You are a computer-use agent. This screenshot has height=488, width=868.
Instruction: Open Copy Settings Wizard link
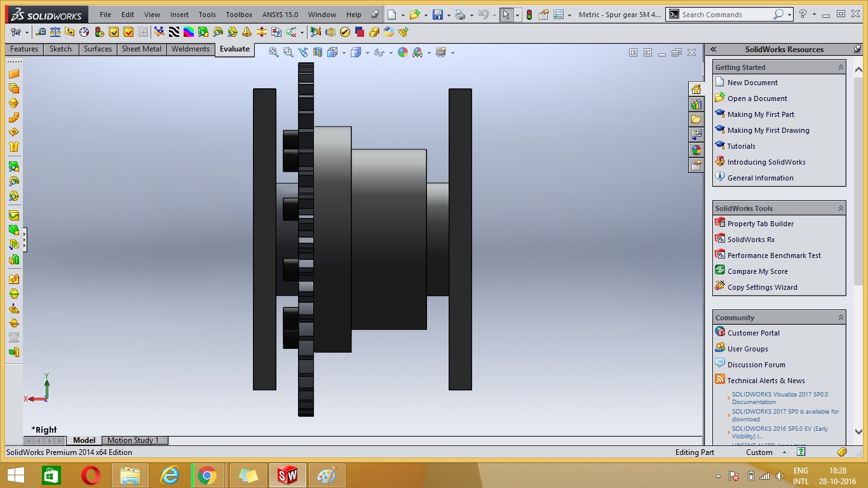point(762,287)
